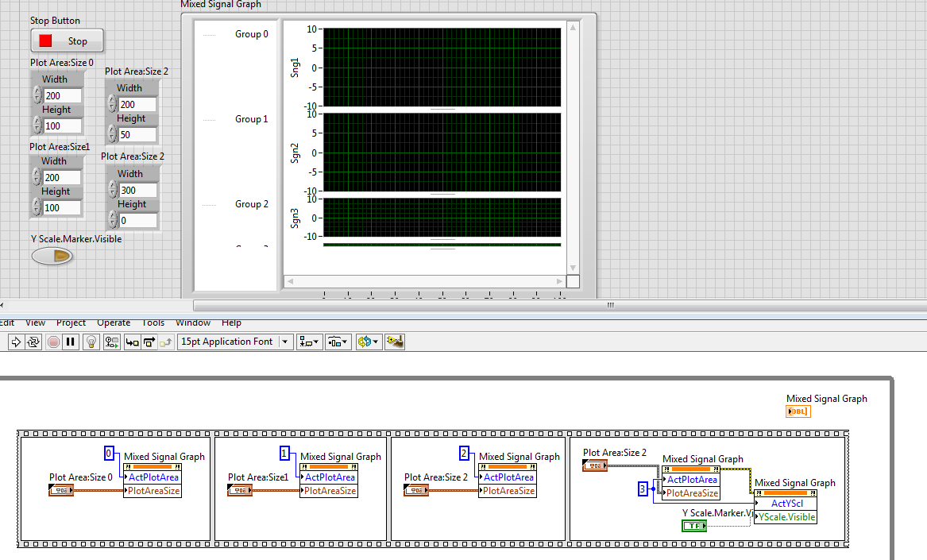This screenshot has height=560, width=927.
Task: Click the numeric constant 2 in third frame
Action: pos(464,454)
